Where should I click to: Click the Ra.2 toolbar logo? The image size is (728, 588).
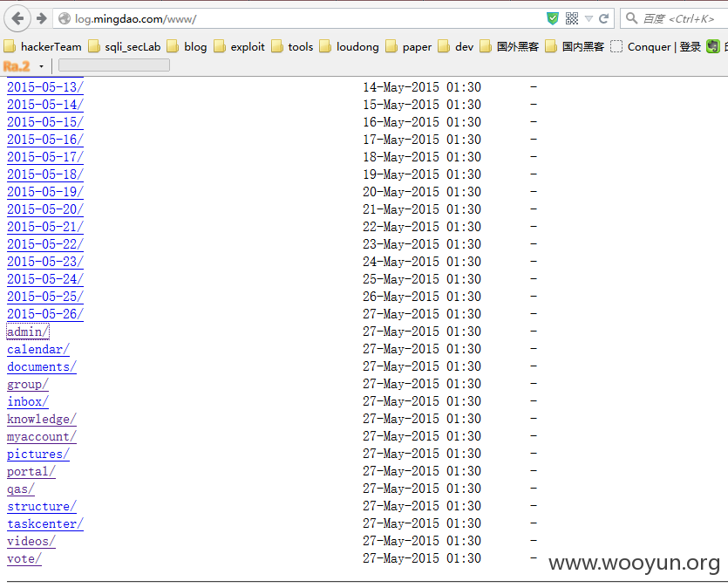click(x=17, y=66)
